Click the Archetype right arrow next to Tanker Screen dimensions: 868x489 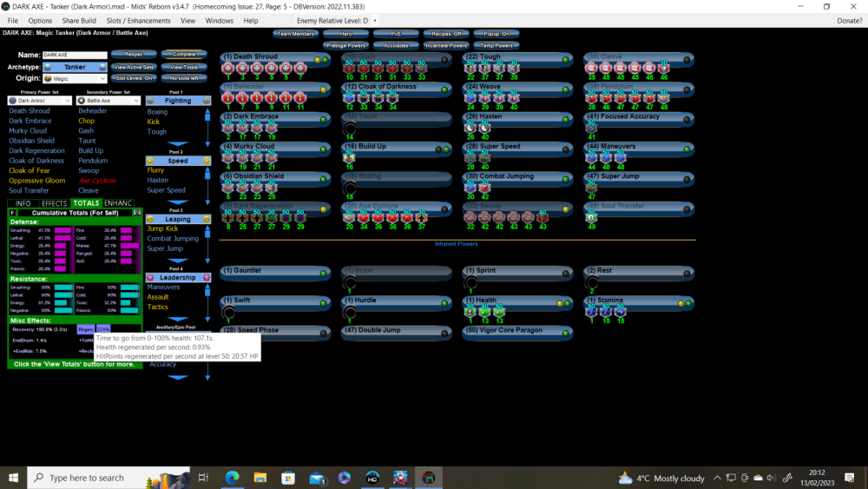(x=102, y=67)
